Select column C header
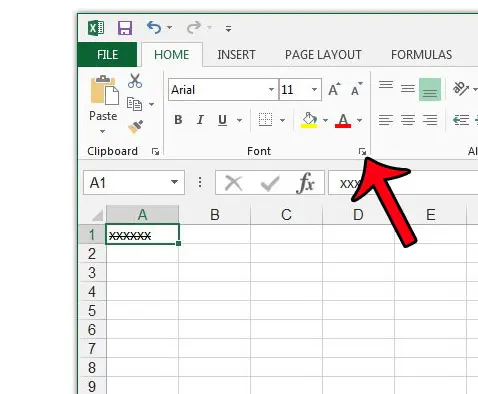This screenshot has width=478, height=394. tap(286, 215)
